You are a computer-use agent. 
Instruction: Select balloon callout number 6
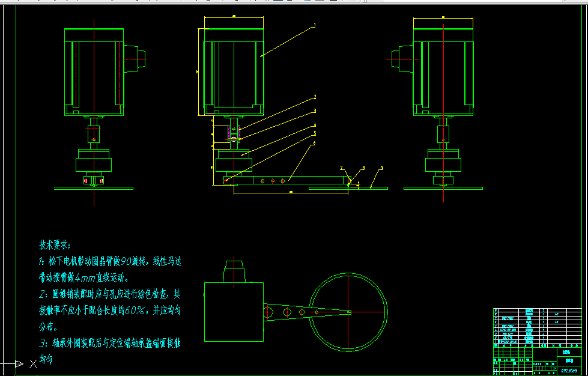point(314,144)
